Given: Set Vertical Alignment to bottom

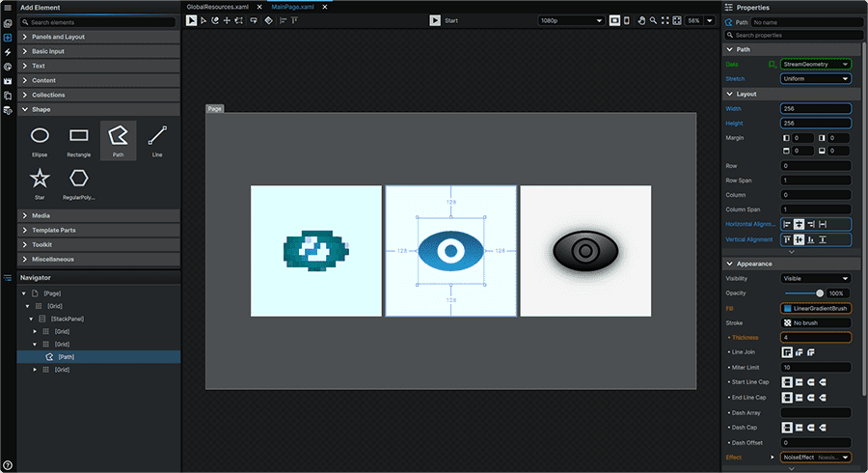Looking at the screenshot, I should 811,239.
